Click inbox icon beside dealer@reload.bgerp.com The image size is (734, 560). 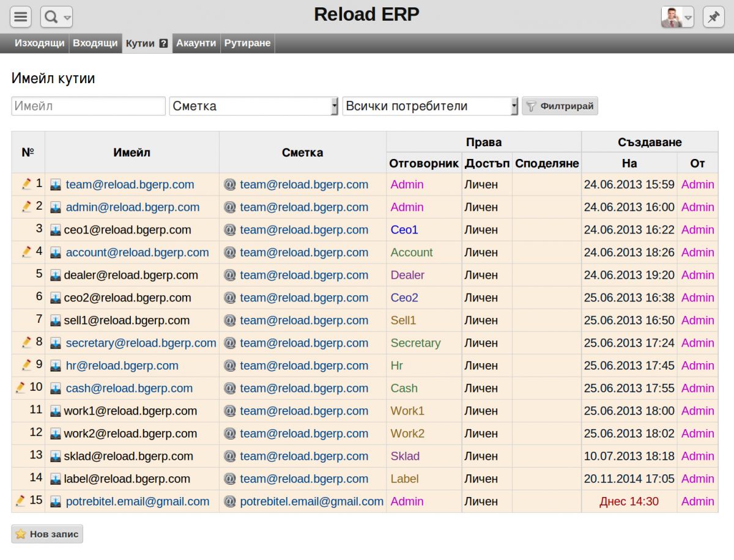[x=56, y=275]
